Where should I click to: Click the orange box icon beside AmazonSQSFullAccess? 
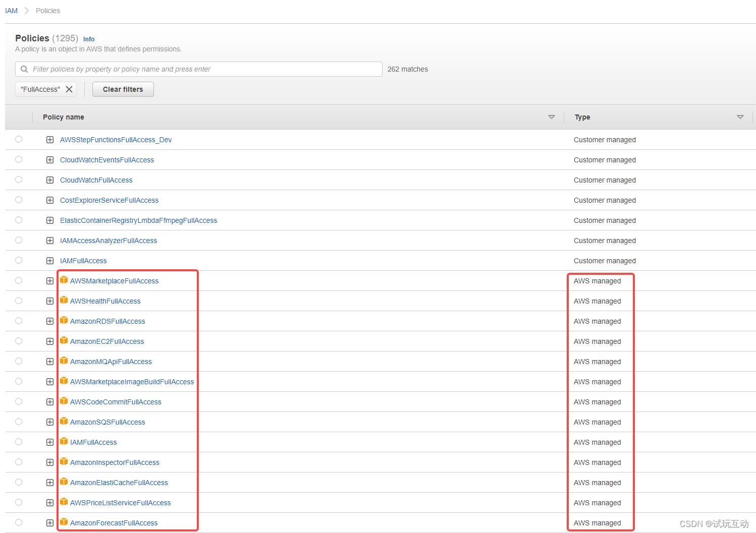tap(64, 421)
